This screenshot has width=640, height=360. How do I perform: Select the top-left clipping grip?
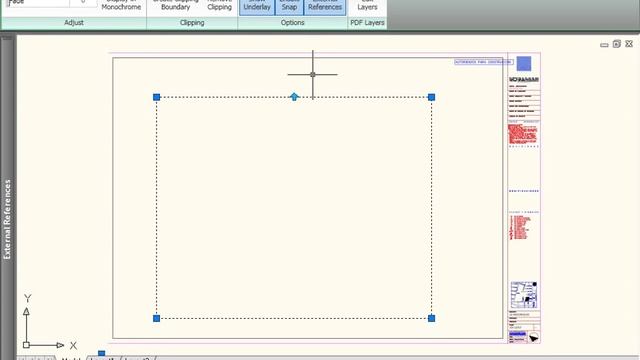(156, 97)
